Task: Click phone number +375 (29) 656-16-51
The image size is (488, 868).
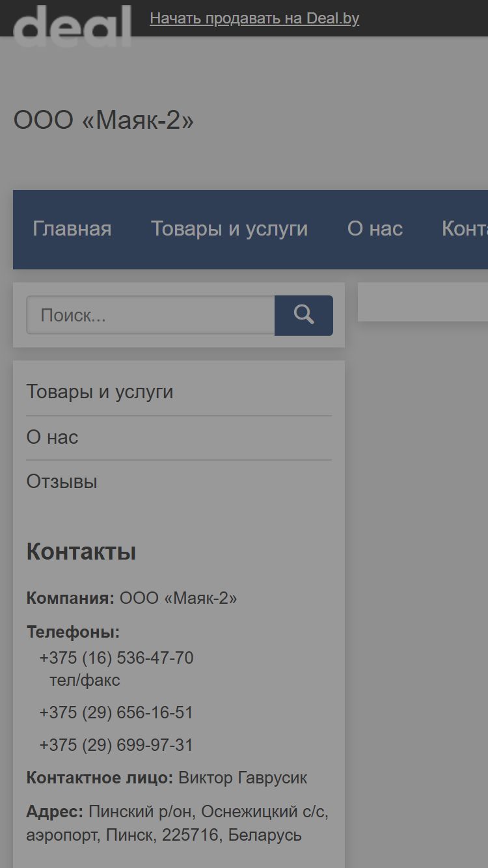Action: pyautogui.click(x=116, y=712)
